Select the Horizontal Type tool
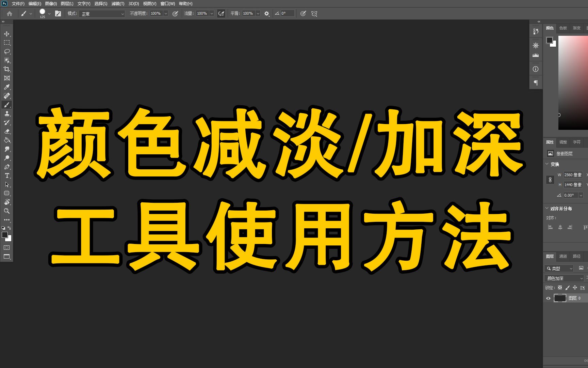 tap(7, 175)
